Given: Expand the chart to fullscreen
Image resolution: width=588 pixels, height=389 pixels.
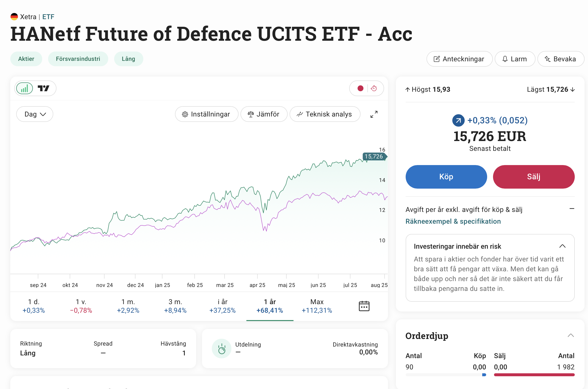Looking at the screenshot, I should pyautogui.click(x=374, y=114).
